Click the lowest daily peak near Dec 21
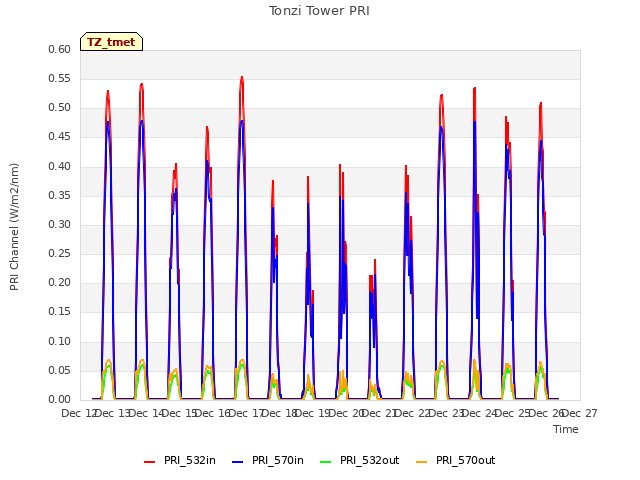 click(375, 260)
